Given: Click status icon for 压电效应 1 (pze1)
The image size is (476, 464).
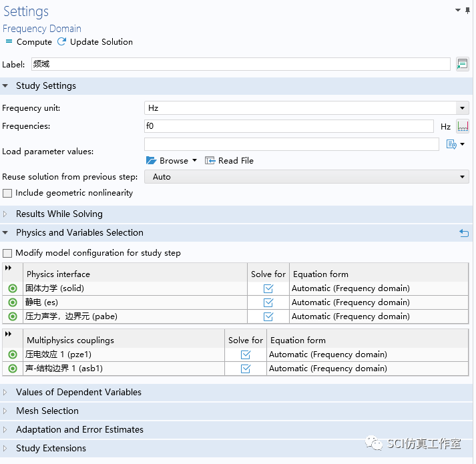Looking at the screenshot, I should coord(13,355).
